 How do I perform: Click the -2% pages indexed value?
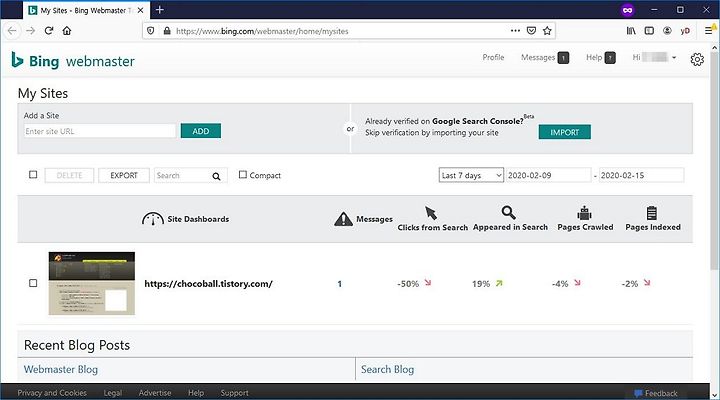click(630, 284)
